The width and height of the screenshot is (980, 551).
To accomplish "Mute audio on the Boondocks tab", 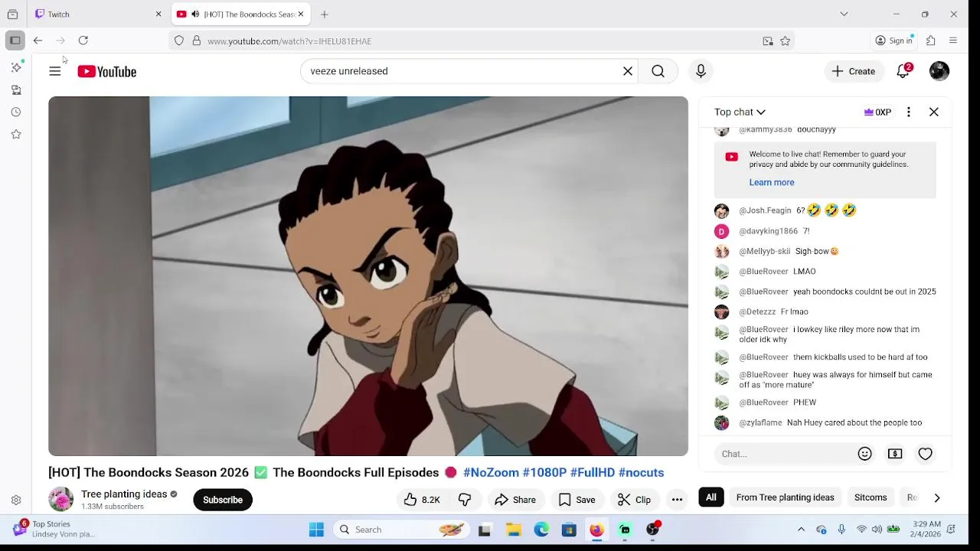I will pos(195,14).
